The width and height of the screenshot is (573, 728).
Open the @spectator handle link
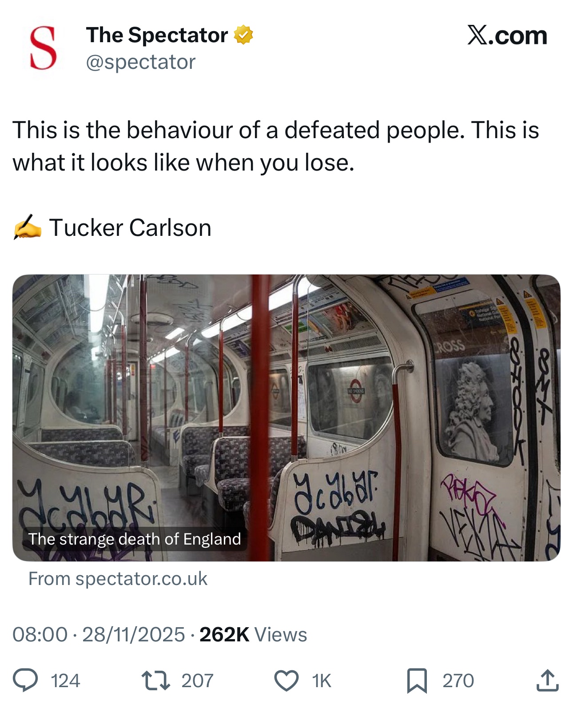(x=140, y=62)
